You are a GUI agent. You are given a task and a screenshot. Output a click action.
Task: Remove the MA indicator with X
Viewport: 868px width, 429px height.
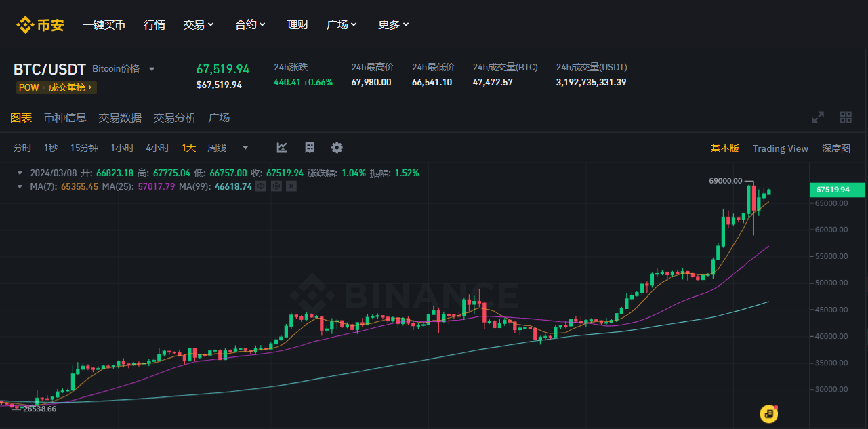[x=291, y=186]
